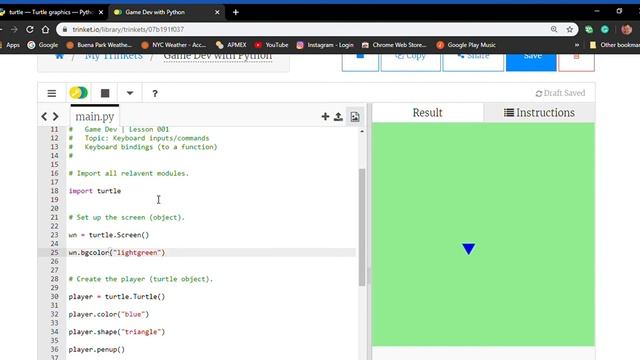Click the trinket.io address bar
640x360 pixels.
(302, 29)
